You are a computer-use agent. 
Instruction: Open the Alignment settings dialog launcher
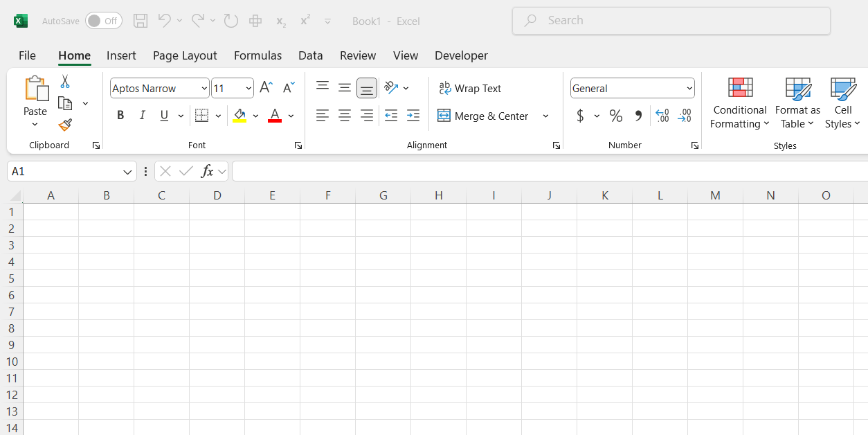point(557,145)
